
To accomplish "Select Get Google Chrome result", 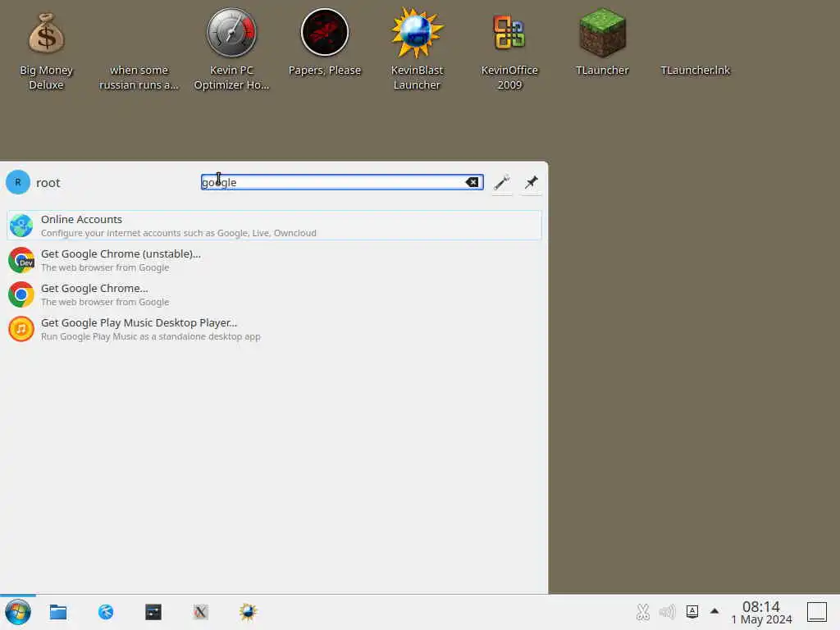I will (274, 294).
